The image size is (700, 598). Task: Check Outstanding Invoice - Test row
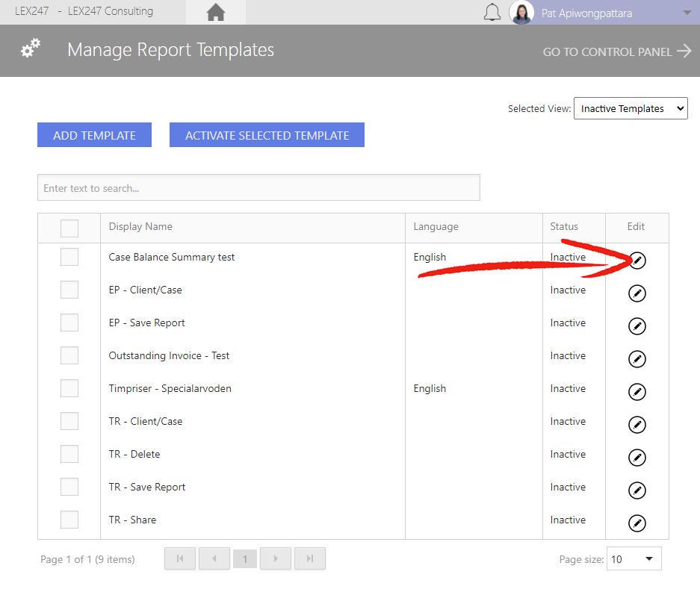click(69, 355)
